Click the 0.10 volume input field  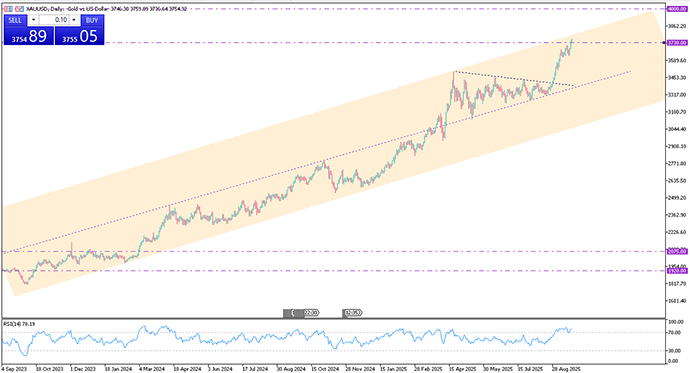54,20
